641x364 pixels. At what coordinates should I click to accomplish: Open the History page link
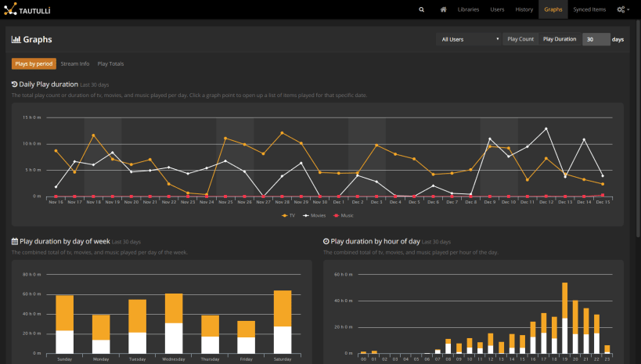(x=524, y=9)
